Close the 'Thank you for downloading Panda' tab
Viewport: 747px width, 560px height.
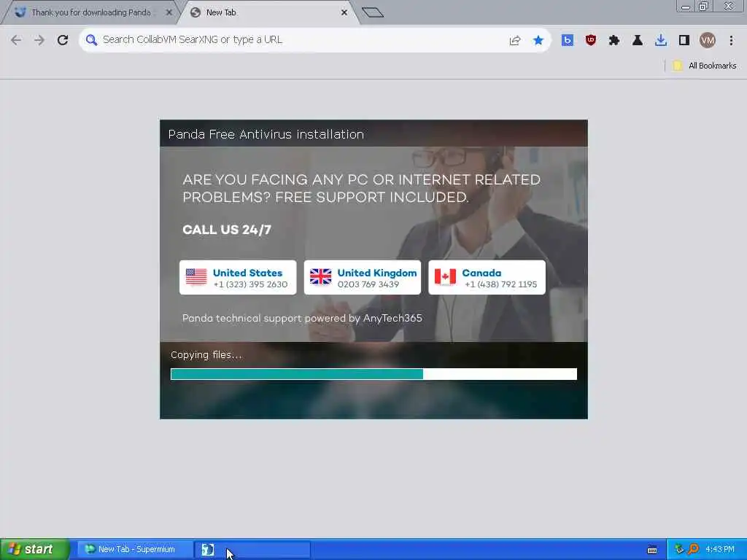[x=169, y=13]
